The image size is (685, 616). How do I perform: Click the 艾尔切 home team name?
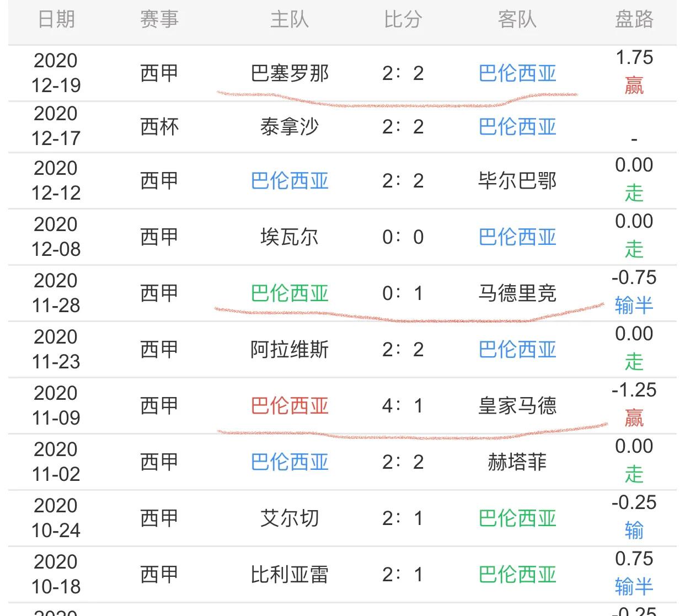[289, 518]
